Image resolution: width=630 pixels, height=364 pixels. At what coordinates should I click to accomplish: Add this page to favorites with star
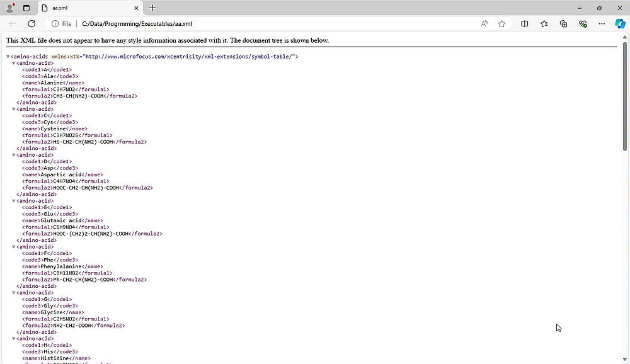coord(502,24)
